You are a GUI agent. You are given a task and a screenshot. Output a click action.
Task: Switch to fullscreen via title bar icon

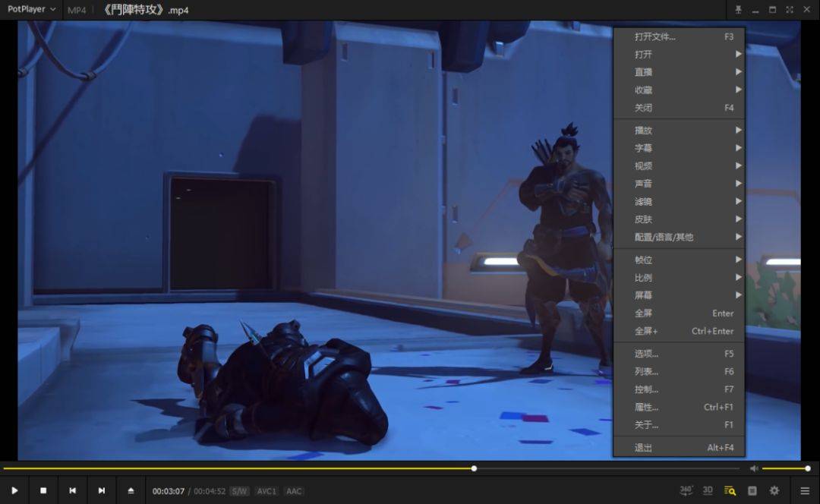[790, 9]
